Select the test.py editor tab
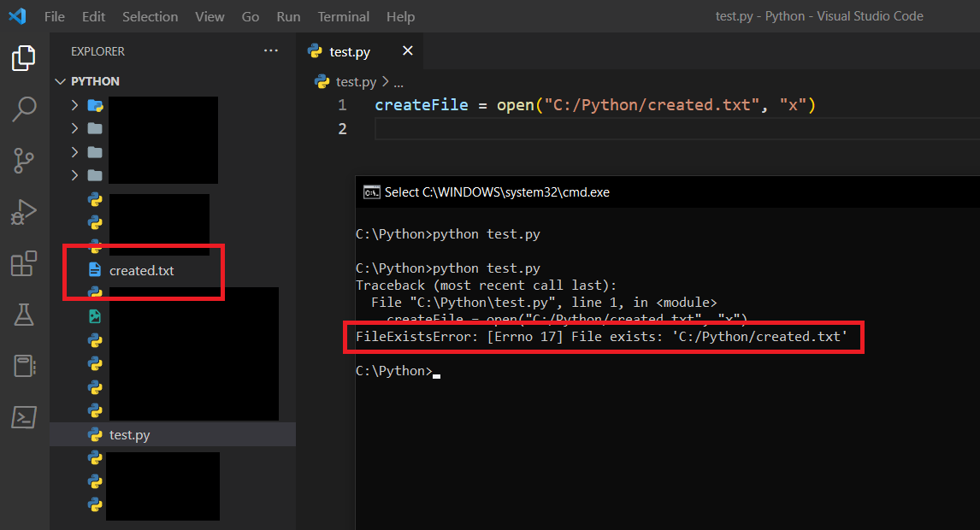 coord(349,52)
